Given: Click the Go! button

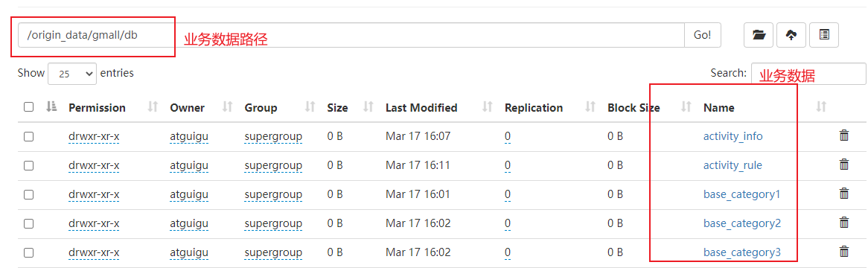Looking at the screenshot, I should tap(703, 35).
